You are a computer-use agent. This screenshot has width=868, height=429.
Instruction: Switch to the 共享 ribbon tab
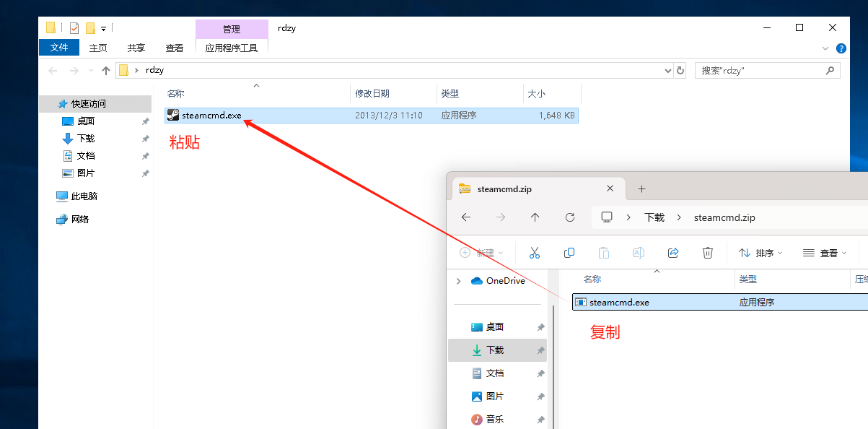pyautogui.click(x=136, y=48)
